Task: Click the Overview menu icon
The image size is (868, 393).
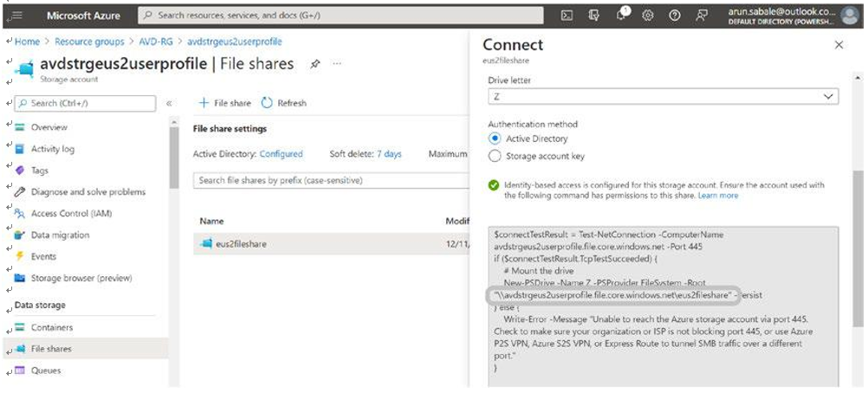Action: [x=20, y=127]
